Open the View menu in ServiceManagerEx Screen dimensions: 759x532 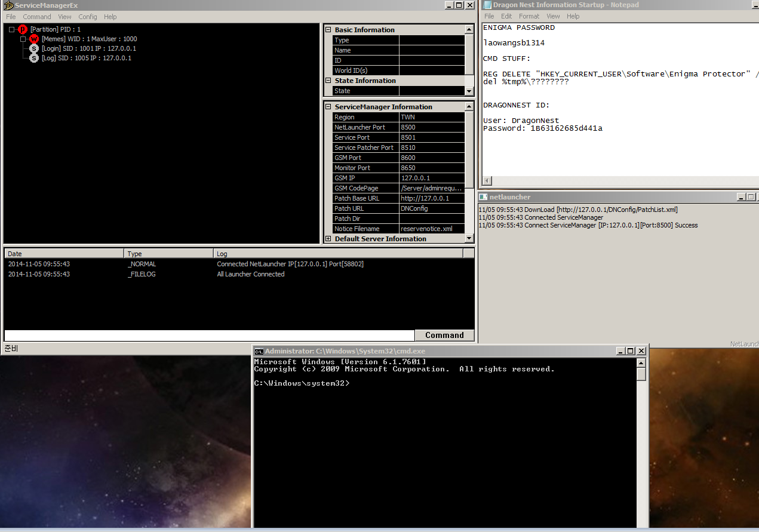click(64, 17)
